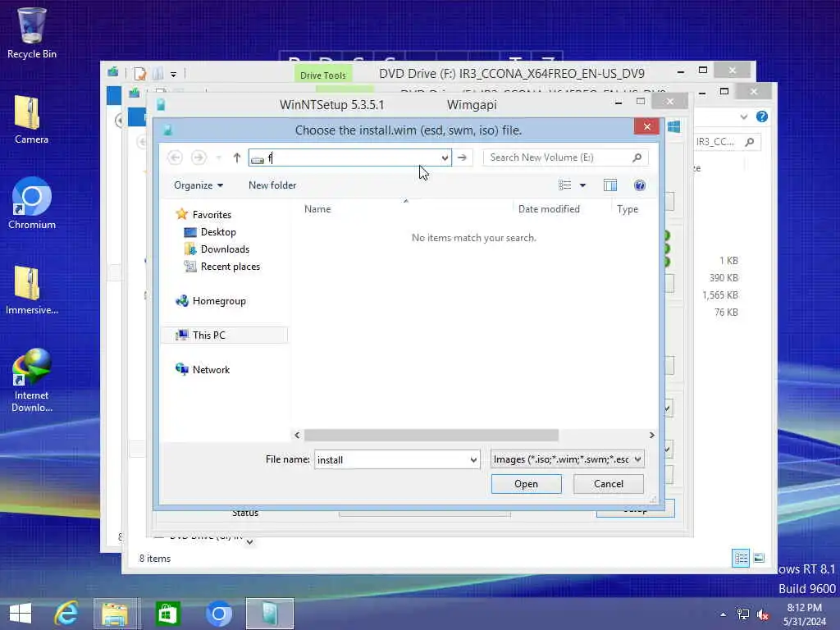Viewport: 840px width, 630px height.
Task: Open Recycle Bin desktop icon
Action: tap(32, 33)
